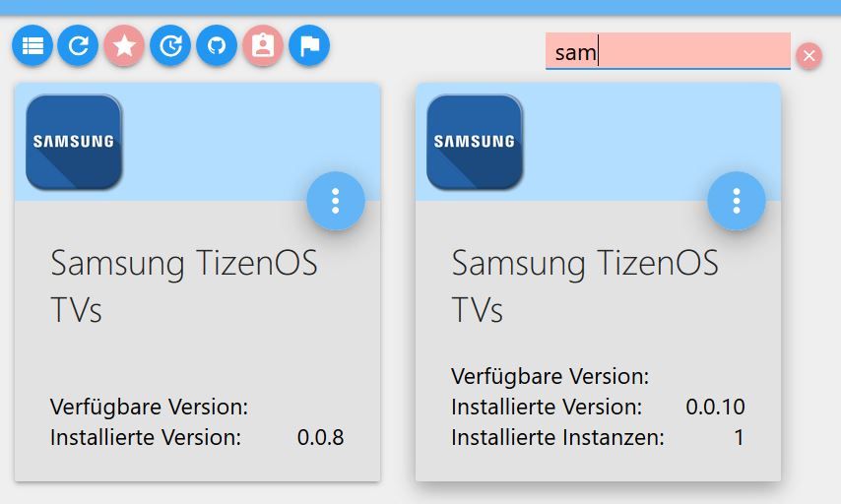841x504 pixels.
Task: Click Samsung logo on the right card
Action: 475,142
